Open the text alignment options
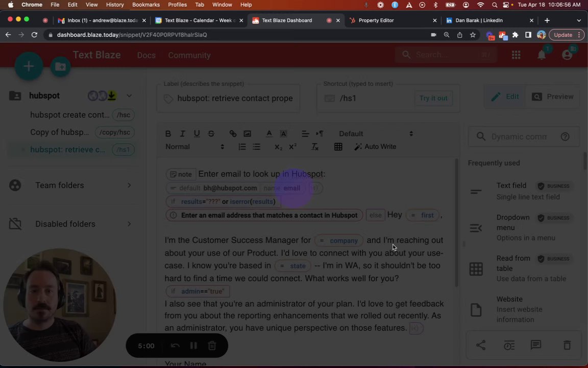This screenshot has height=368, width=588. click(x=305, y=134)
